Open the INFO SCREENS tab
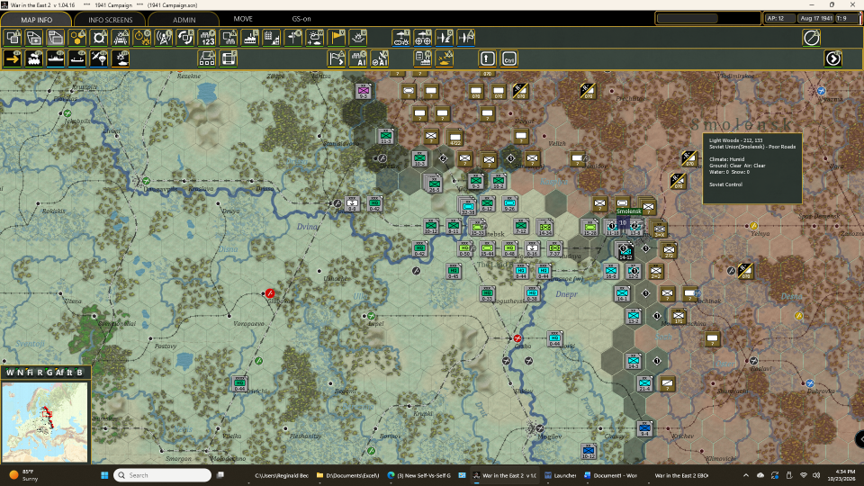The image size is (864, 486). click(x=110, y=19)
